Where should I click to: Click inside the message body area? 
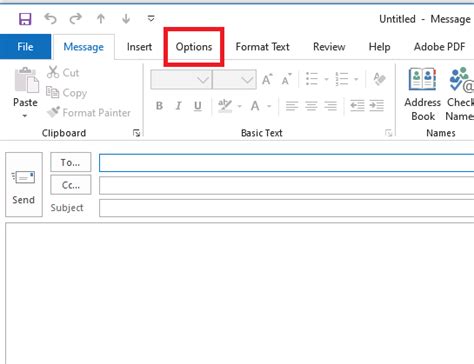coord(240,293)
